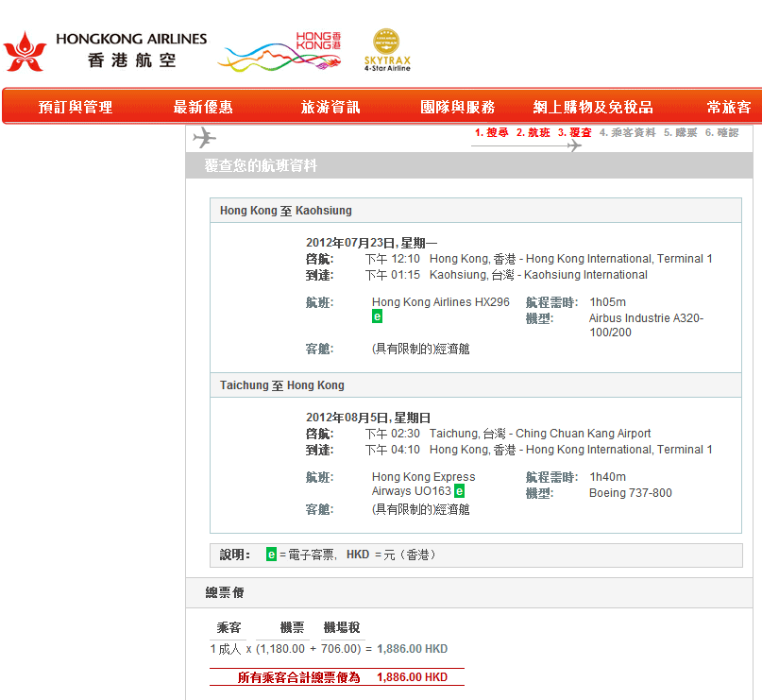Open 網上購物及免稅品 in the navigation bar
762x700 pixels.
click(592, 107)
